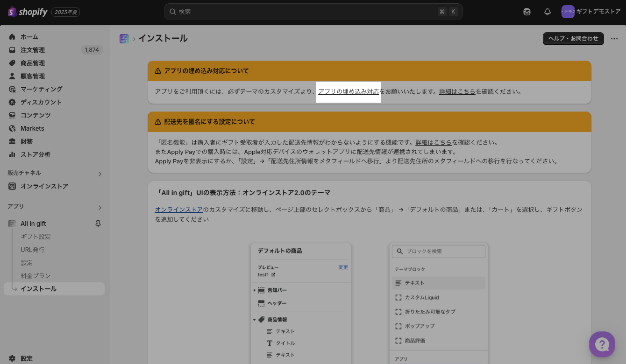Click the globe icon beside Markets

point(12,128)
